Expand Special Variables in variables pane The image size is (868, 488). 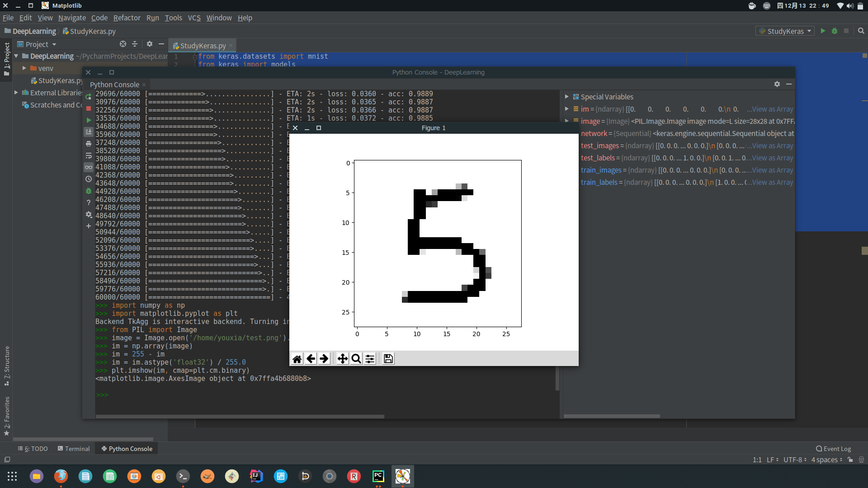click(567, 97)
